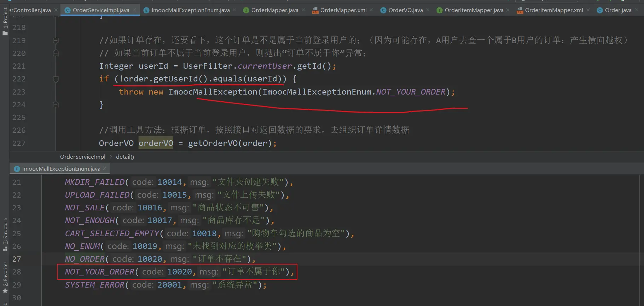
Task: Close the OrderMapper.xml tab
Action: [371, 10]
